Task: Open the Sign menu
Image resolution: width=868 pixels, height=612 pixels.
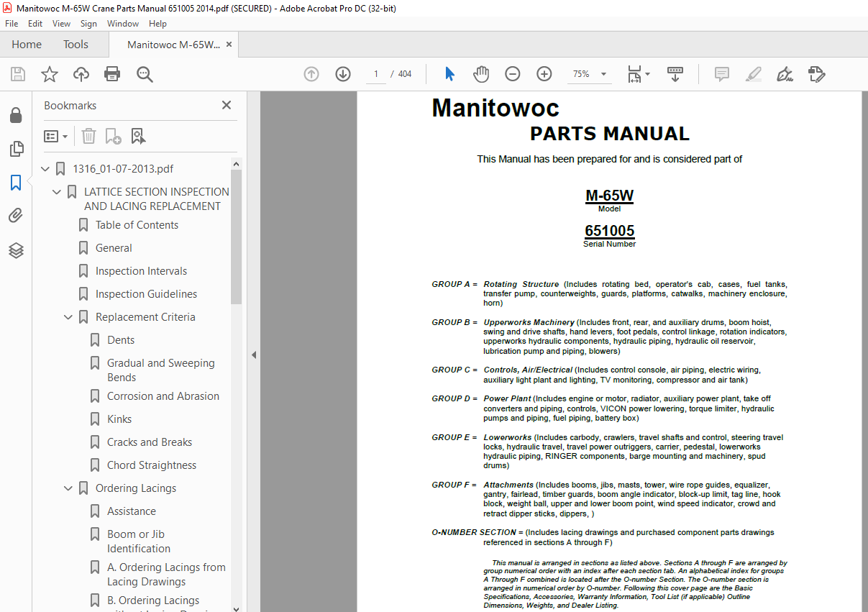Action: pyautogui.click(x=88, y=24)
